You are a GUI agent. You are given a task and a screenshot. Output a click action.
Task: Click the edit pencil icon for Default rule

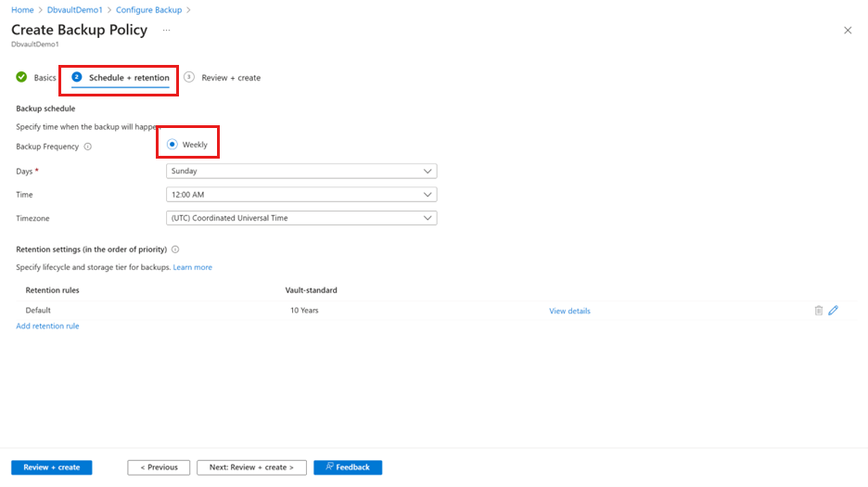coord(833,311)
